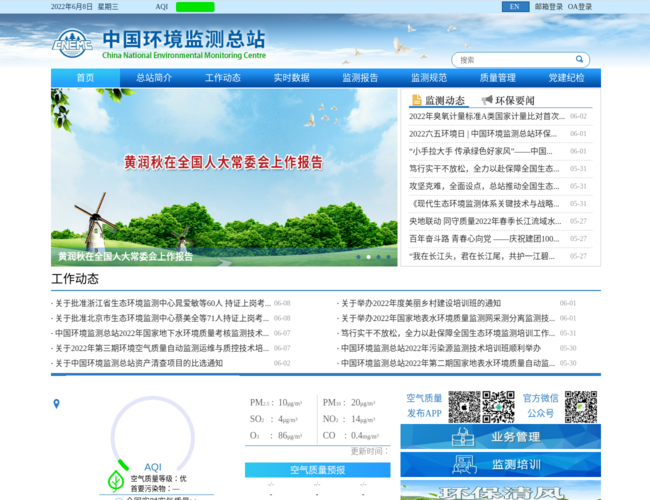Click the 环保清风 banner
The height and width of the screenshot is (500, 650).
click(500, 490)
